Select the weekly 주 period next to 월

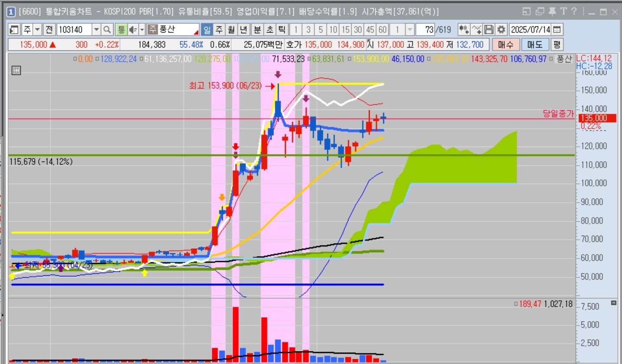pyautogui.click(x=219, y=29)
